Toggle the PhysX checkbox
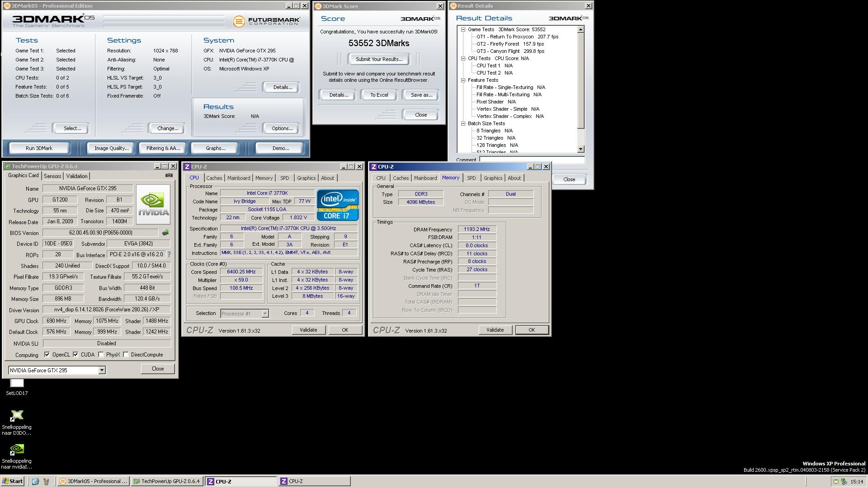Image resolution: width=868 pixels, height=488 pixels. 101,355
